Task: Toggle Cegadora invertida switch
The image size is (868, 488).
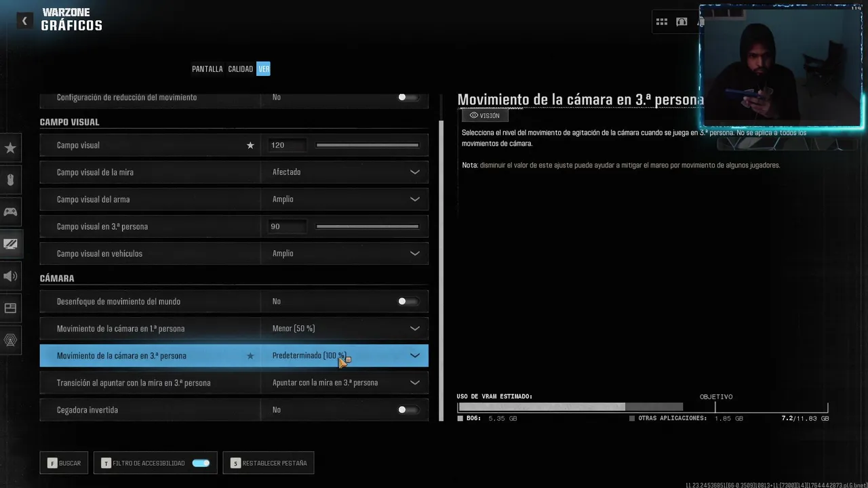Action: pyautogui.click(x=408, y=410)
